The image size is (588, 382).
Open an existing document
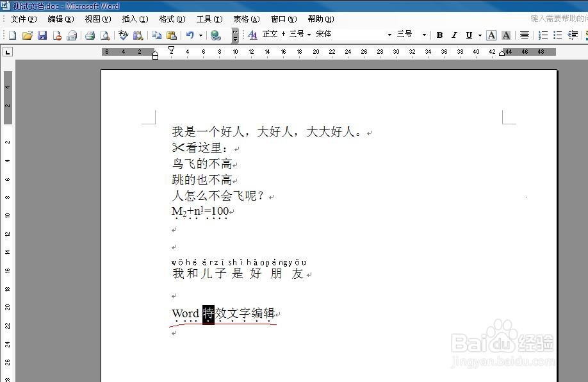26,35
